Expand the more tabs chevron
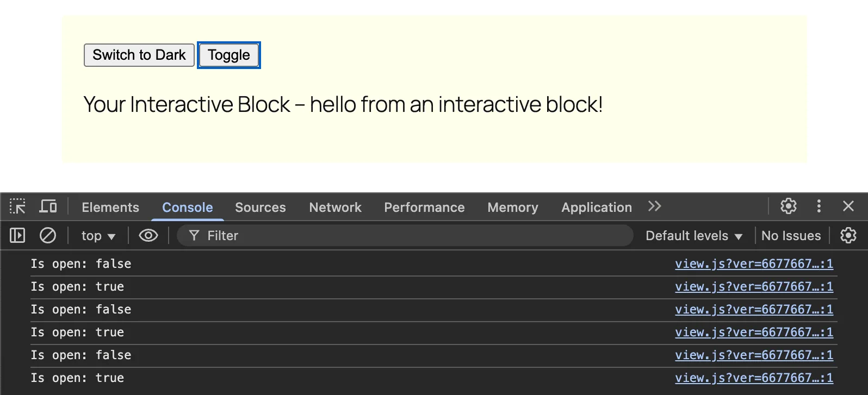This screenshot has height=395, width=868. [x=654, y=206]
